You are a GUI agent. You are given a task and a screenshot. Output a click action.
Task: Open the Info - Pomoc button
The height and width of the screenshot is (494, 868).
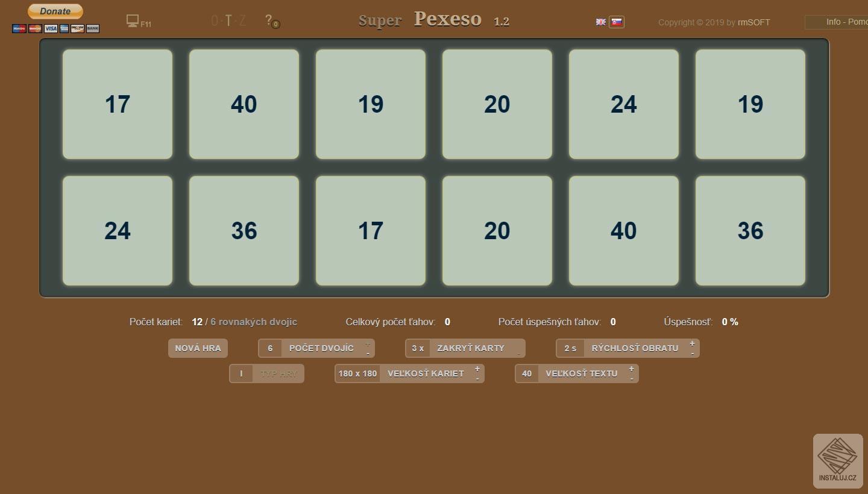pos(837,22)
